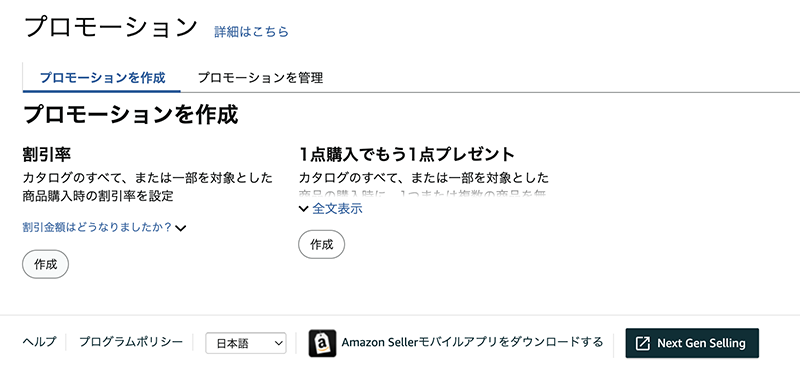Show full text via 全文表示 link
This screenshot has width=800, height=385.
point(337,209)
